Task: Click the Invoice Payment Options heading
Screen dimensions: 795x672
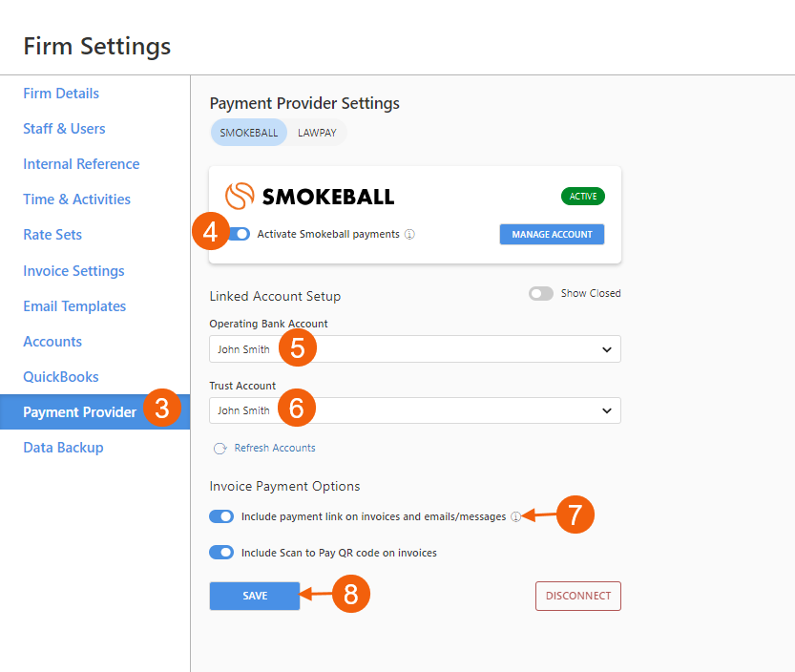Action: [285, 487]
